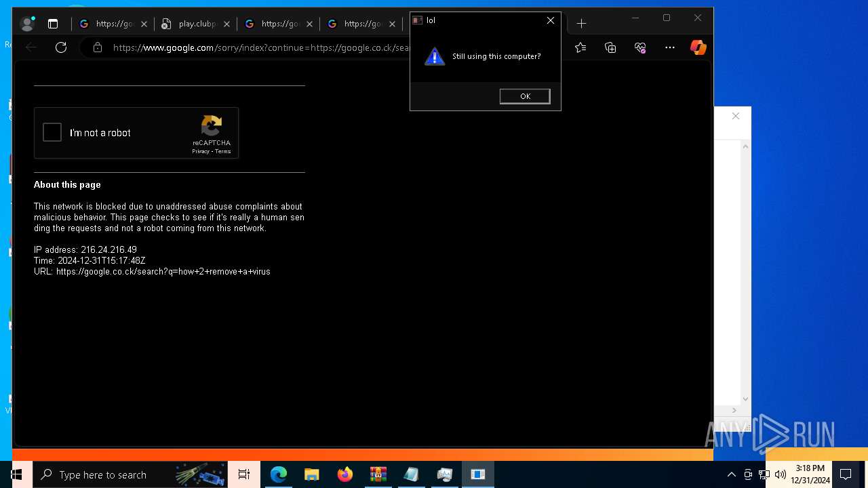Show hidden system tray icons
This screenshot has height=488, width=868.
(731, 474)
